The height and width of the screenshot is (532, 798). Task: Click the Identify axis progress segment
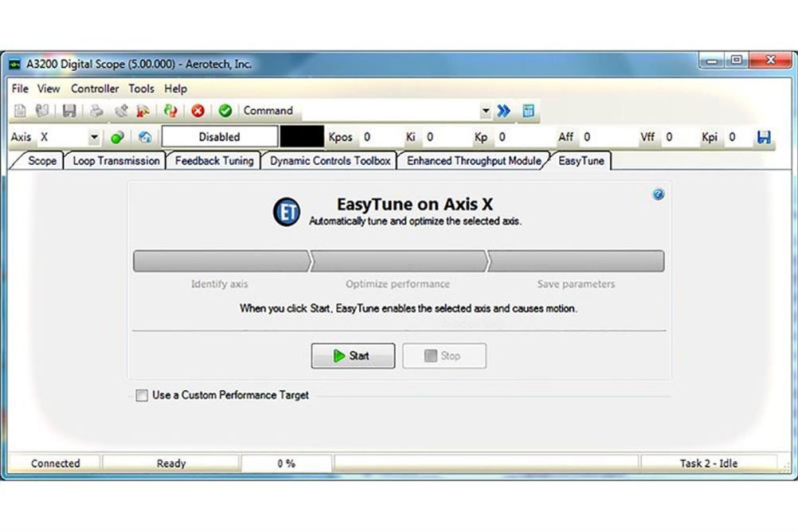[221, 261]
